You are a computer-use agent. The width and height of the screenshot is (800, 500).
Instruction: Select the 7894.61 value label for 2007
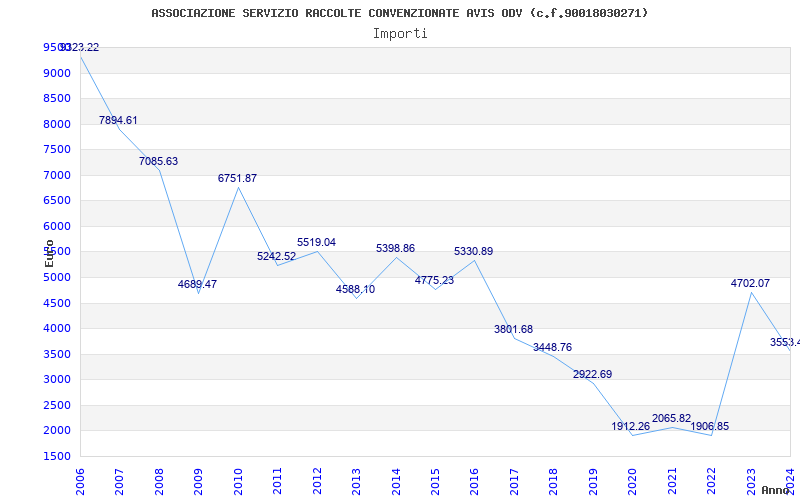click(118, 120)
